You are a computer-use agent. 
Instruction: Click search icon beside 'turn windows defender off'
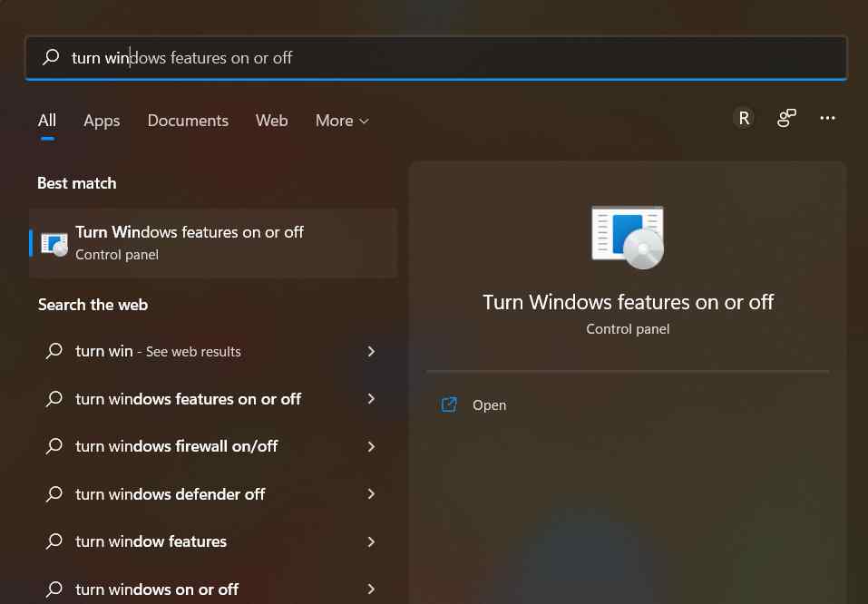point(54,493)
